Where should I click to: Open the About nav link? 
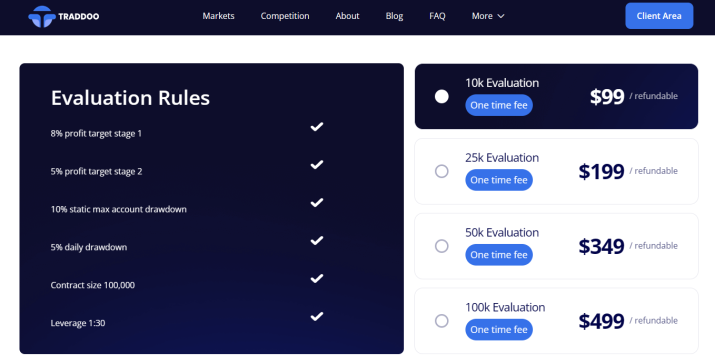347,16
